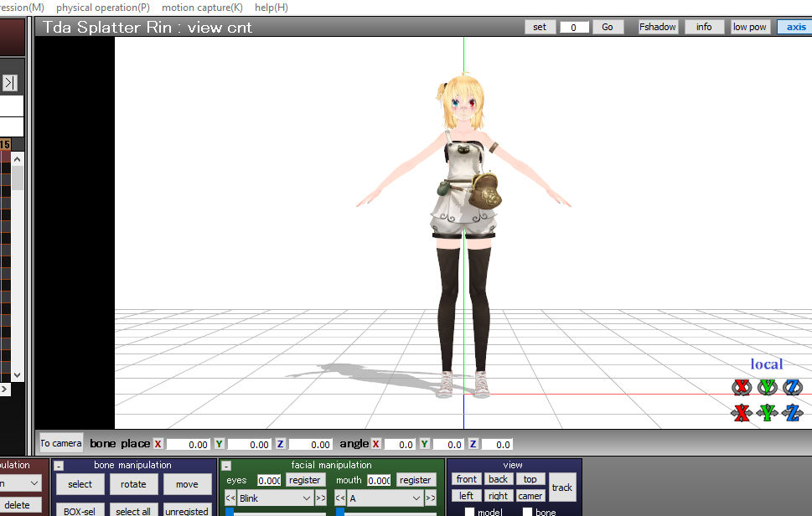Toggle the Fshadow button
Image resolution: width=812 pixels, height=516 pixels.
tap(658, 27)
